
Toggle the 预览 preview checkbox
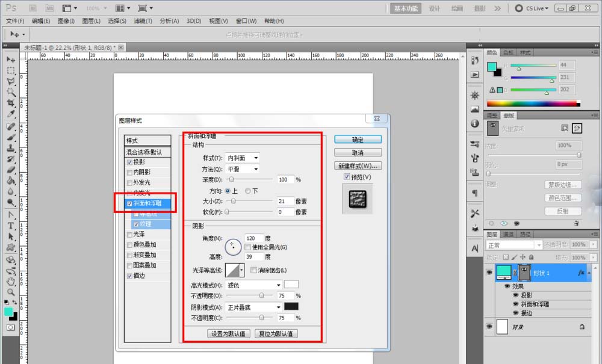pos(347,177)
